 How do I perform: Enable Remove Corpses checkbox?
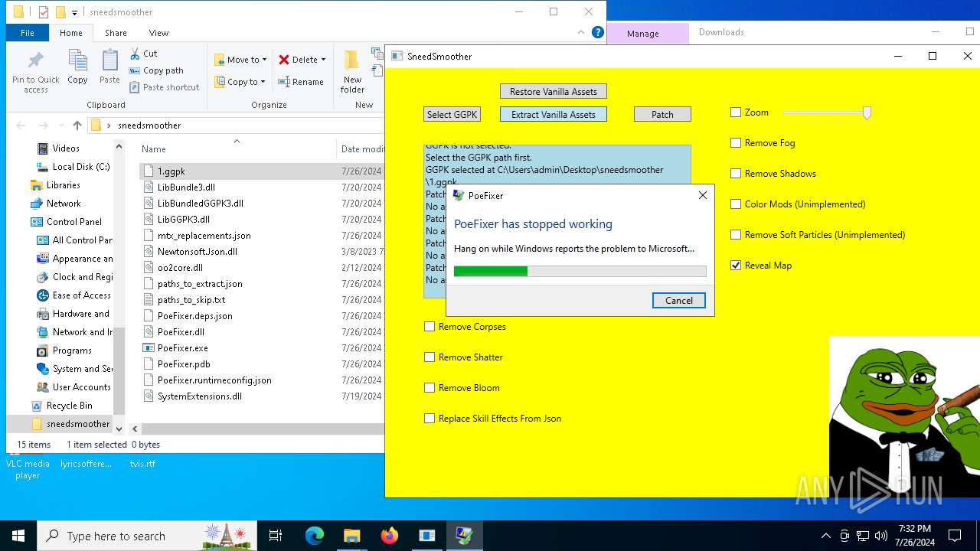coord(430,327)
